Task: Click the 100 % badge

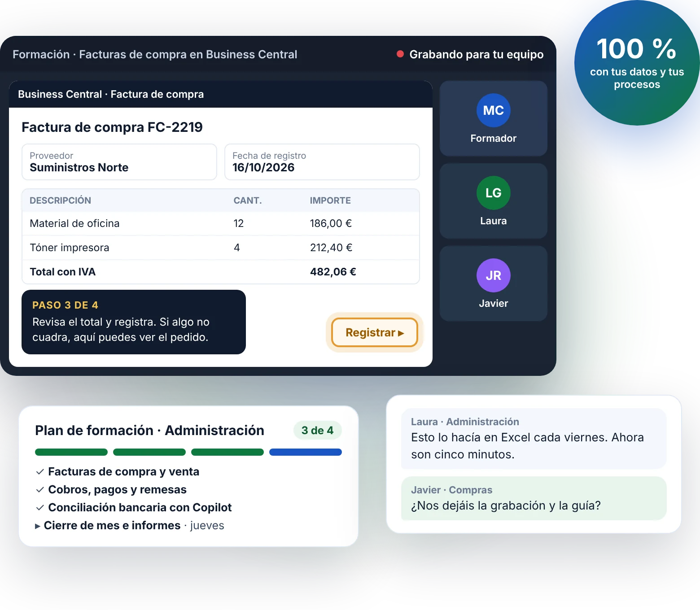Action: pyautogui.click(x=637, y=63)
